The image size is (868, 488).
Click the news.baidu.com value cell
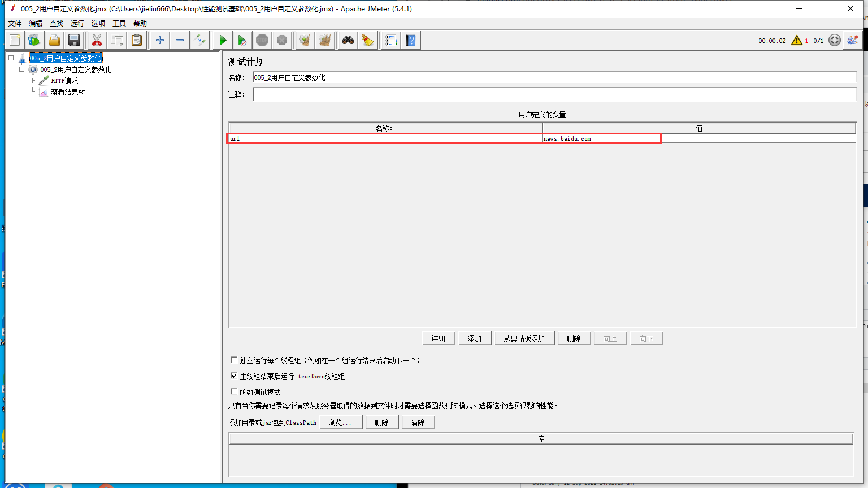click(699, 138)
